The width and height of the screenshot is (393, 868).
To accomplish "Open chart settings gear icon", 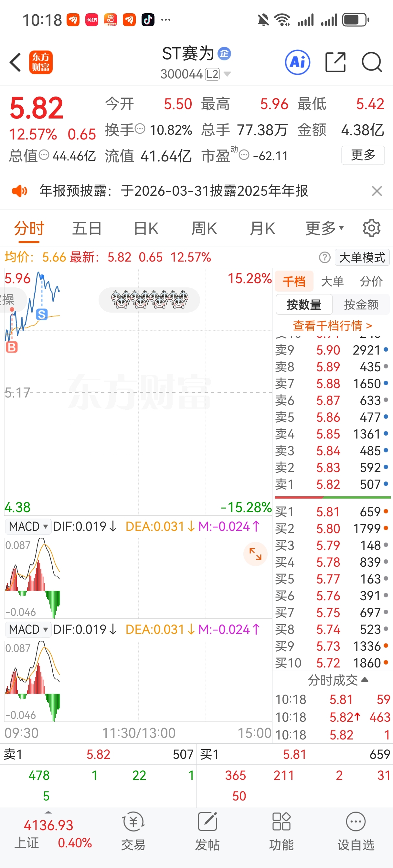I will pyautogui.click(x=371, y=228).
